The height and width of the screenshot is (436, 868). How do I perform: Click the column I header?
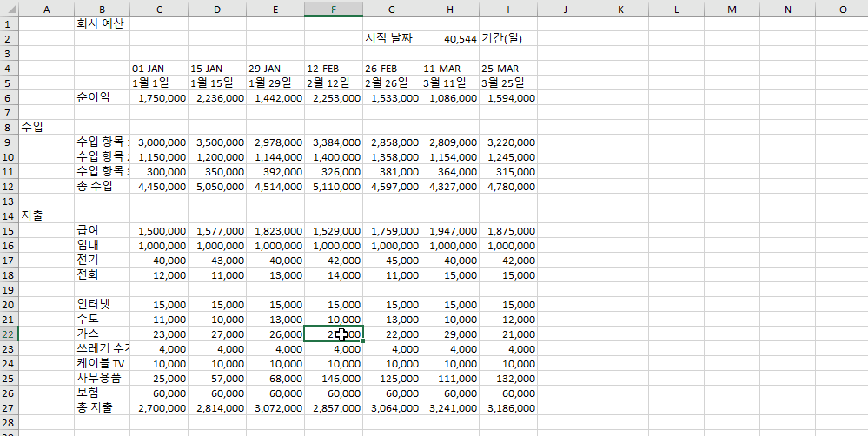(x=508, y=9)
